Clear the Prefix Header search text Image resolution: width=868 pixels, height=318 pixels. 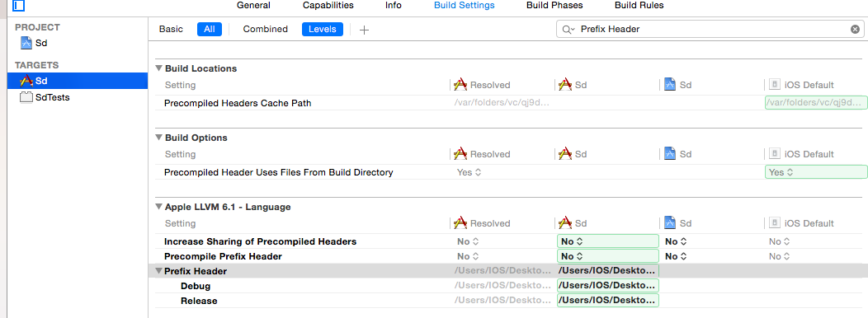point(855,30)
